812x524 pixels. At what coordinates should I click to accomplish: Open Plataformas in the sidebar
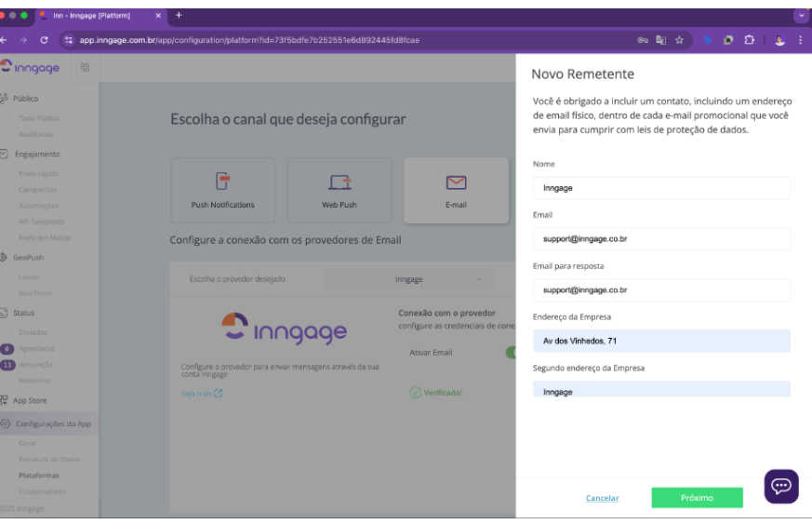coord(39,476)
